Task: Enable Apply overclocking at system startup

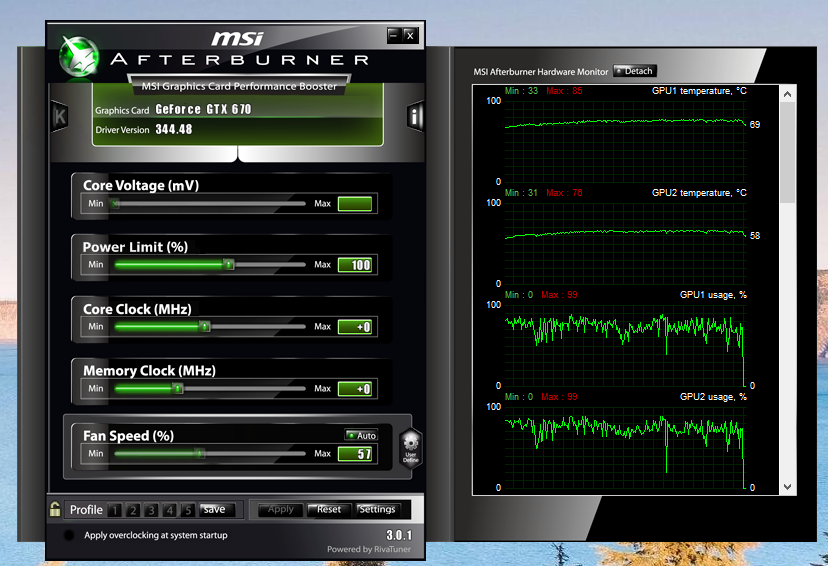Action: click(69, 535)
